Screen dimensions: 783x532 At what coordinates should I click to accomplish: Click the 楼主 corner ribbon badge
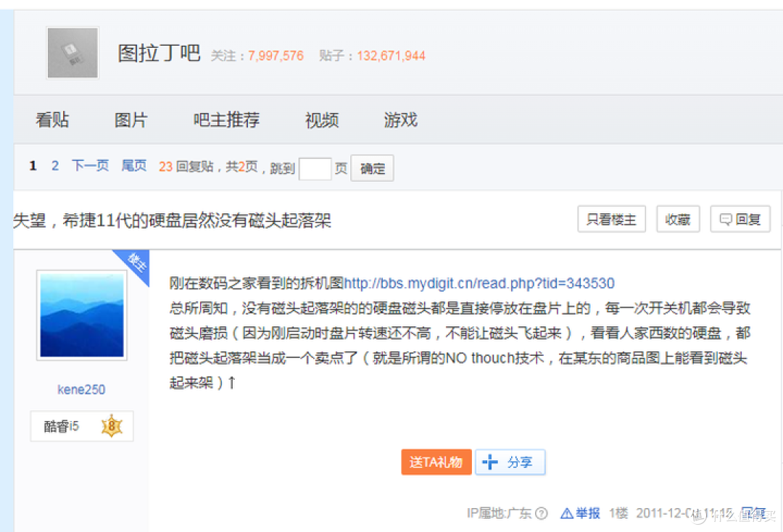135,263
